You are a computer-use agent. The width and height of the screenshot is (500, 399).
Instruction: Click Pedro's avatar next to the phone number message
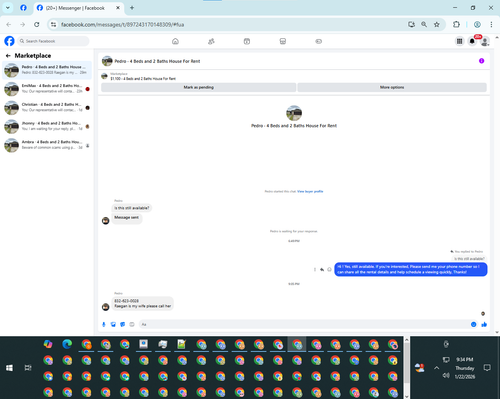(x=105, y=307)
